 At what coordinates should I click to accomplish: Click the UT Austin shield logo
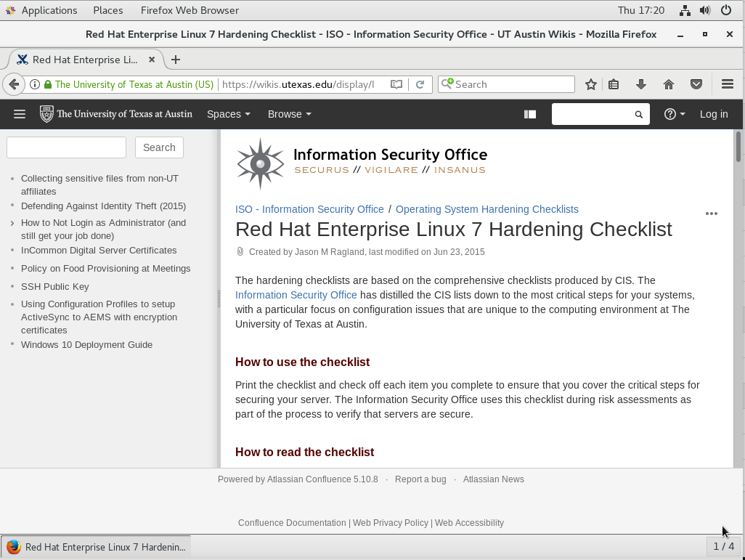pos(46,114)
